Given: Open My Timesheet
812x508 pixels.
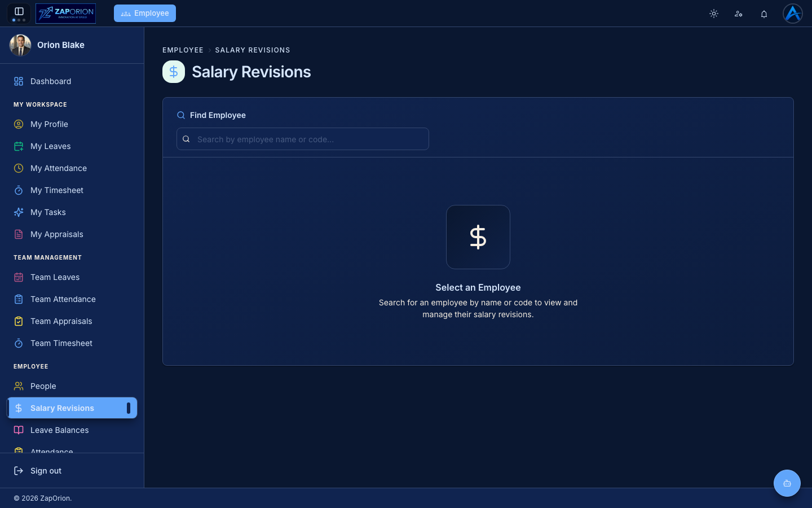Looking at the screenshot, I should click(x=72, y=190).
